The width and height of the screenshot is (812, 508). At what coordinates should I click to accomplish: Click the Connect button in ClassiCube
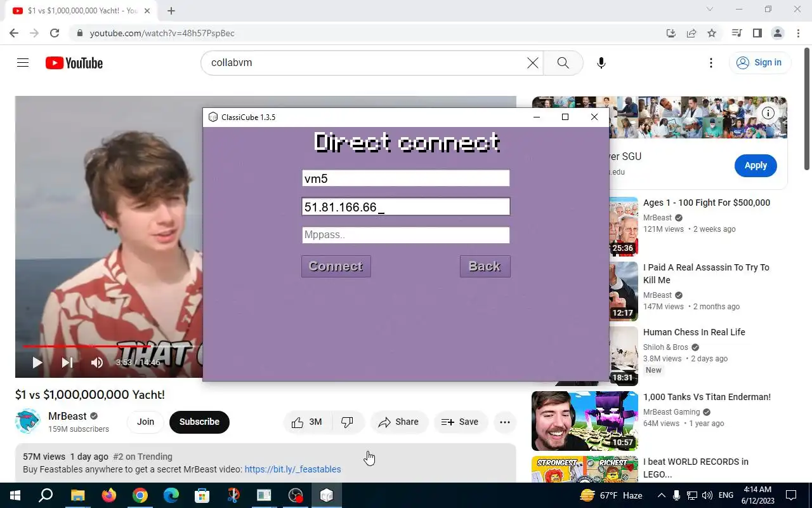tap(336, 266)
